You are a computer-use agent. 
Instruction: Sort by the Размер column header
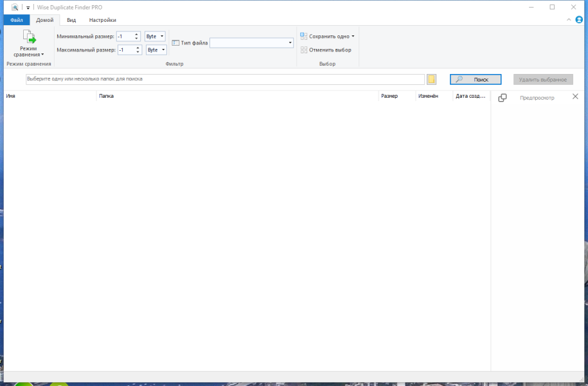[x=396, y=96]
